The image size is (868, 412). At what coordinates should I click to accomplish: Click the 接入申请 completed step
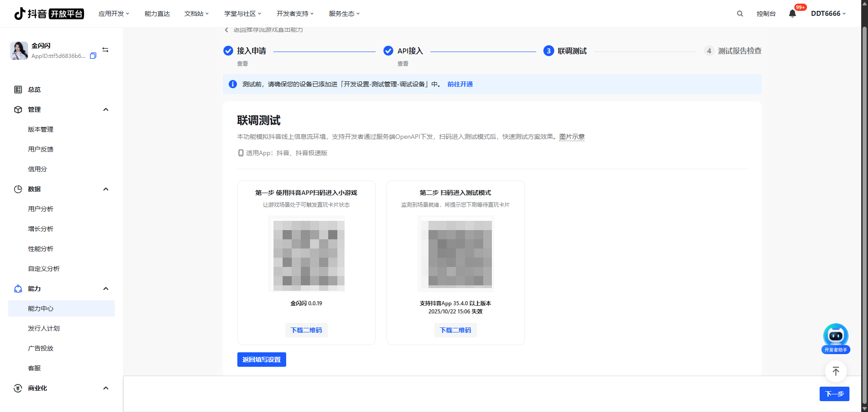click(x=251, y=51)
